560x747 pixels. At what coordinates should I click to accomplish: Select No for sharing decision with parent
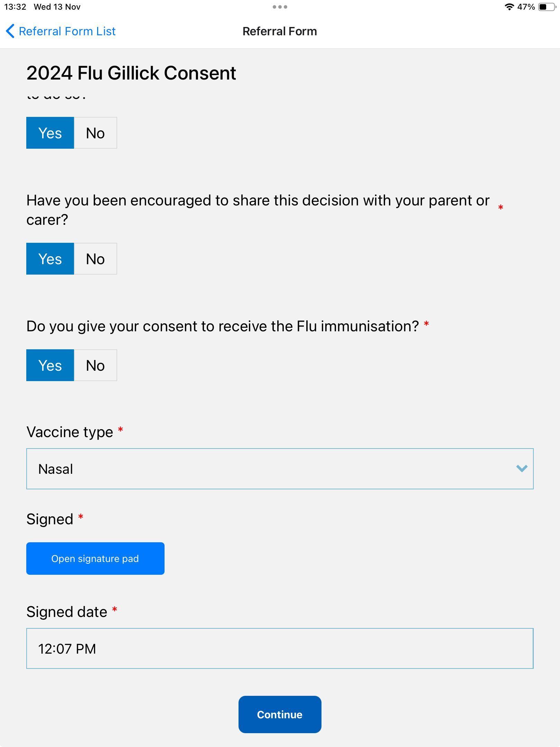[95, 259]
